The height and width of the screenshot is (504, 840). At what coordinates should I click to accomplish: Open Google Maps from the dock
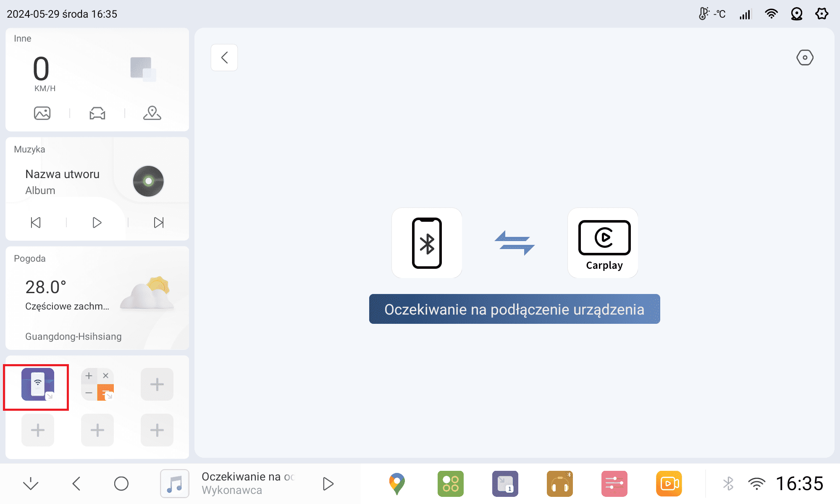397,484
